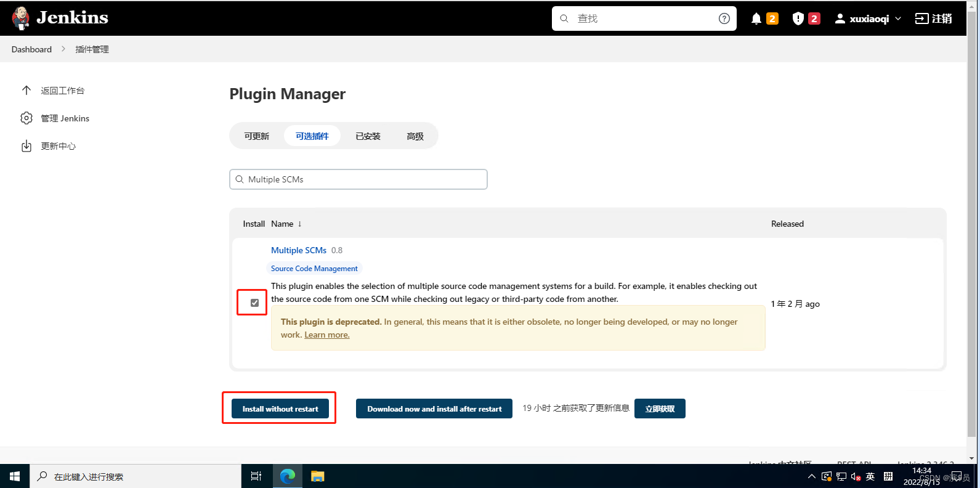980x488 pixels.
Task: Open 管理 Jenkins sidebar link
Action: click(x=65, y=118)
